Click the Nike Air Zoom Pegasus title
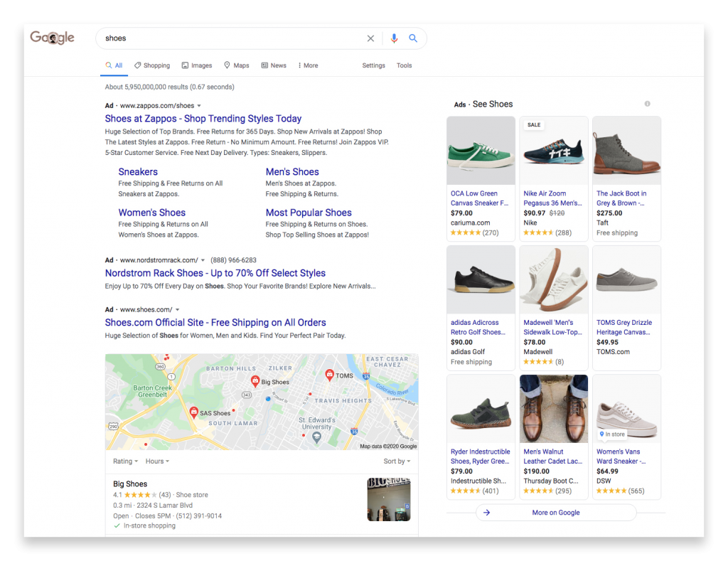The height and width of the screenshot is (561, 728). [552, 198]
